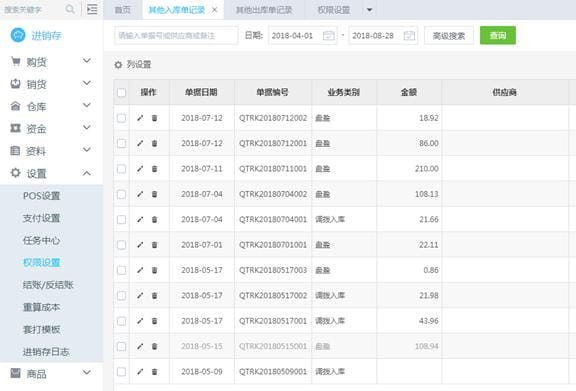This screenshot has height=391, width=576.
Task: Edit record QTRK20180704001
Action: [140, 219]
